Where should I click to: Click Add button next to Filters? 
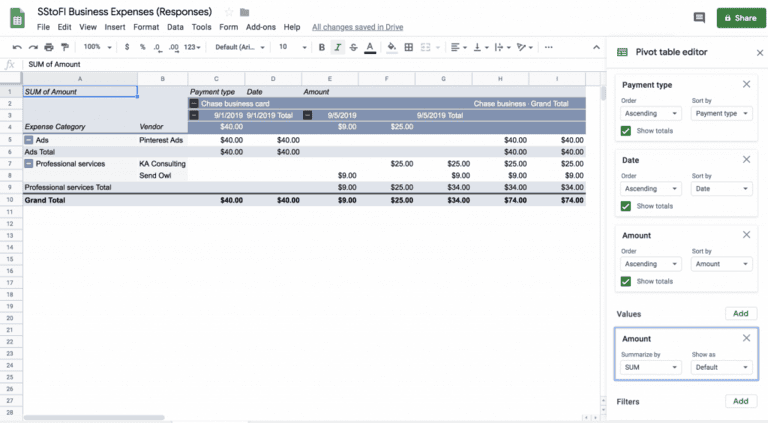point(740,401)
